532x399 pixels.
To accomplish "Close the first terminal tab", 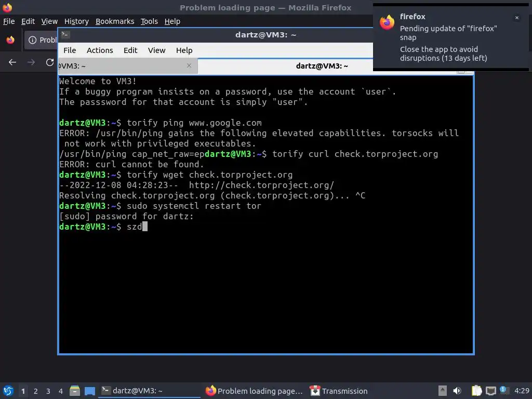I will pyautogui.click(x=189, y=65).
